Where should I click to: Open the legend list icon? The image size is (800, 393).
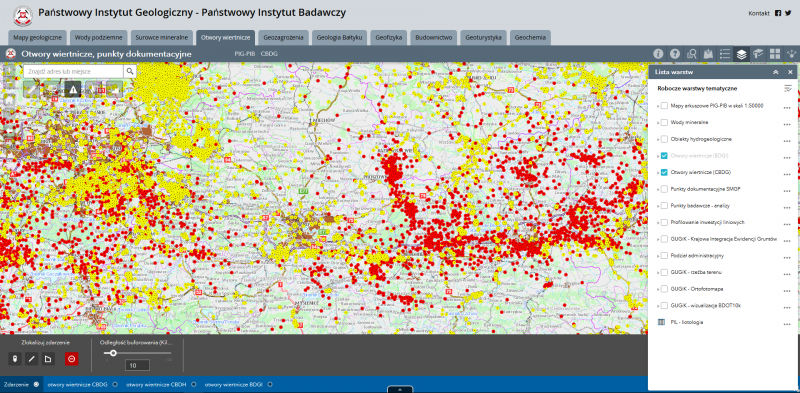(725, 54)
